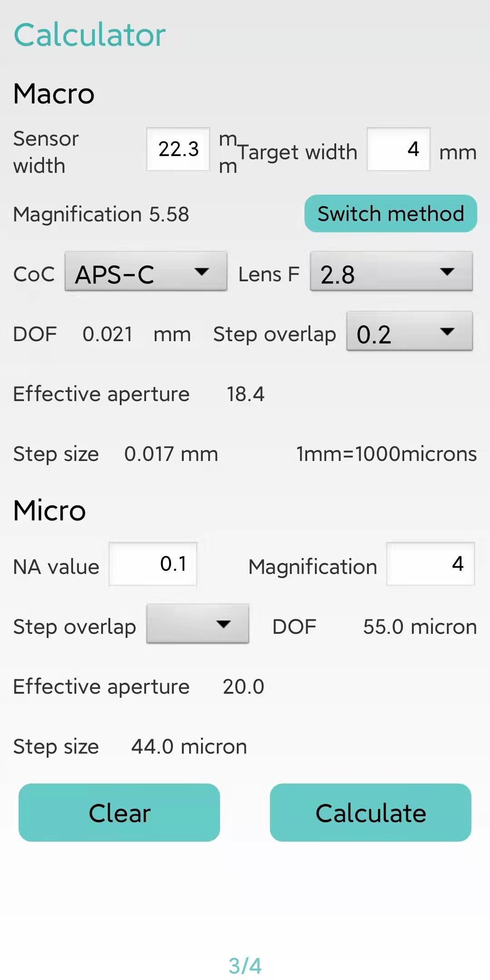Select the Micro section heading
The width and height of the screenshot is (490, 980).
pos(49,510)
